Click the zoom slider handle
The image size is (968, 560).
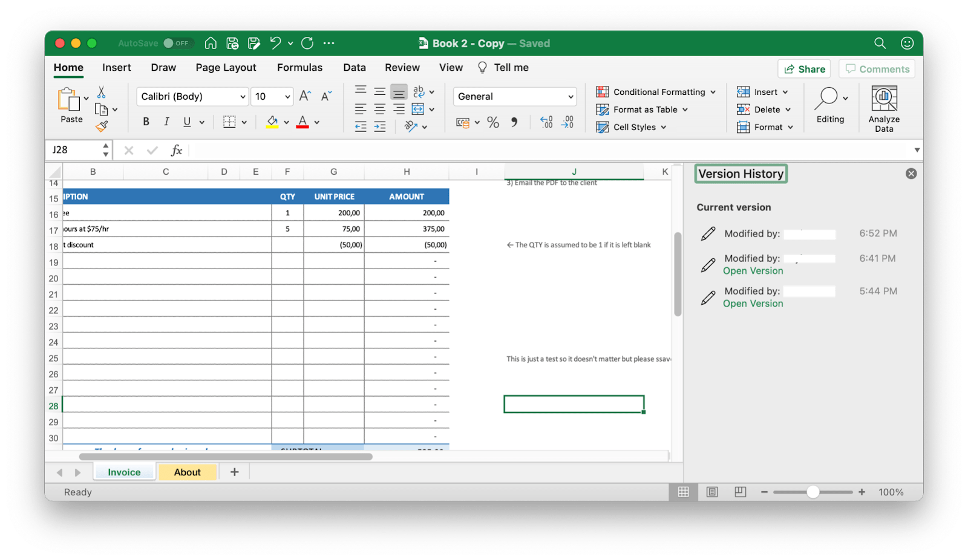[x=813, y=492]
